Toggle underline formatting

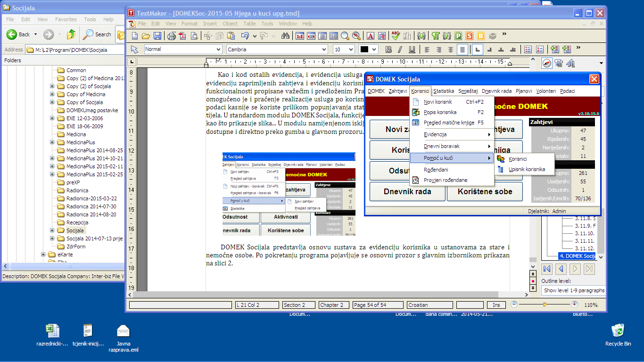[x=412, y=49]
